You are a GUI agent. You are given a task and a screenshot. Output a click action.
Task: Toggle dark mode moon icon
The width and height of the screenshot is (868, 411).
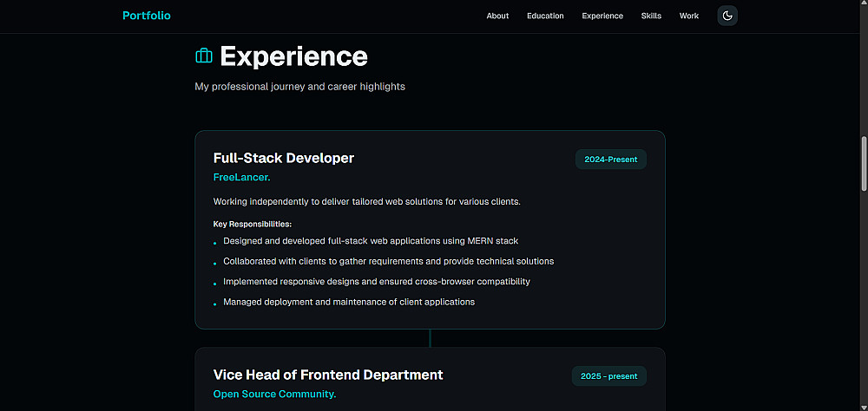[727, 16]
